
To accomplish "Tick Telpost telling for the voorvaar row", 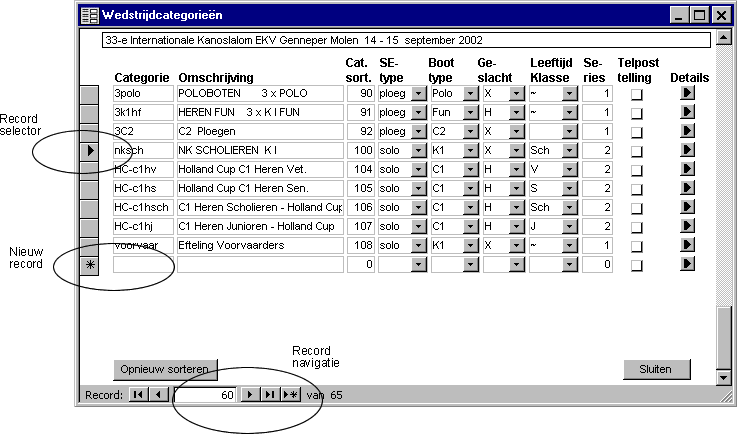I will pyautogui.click(x=636, y=246).
